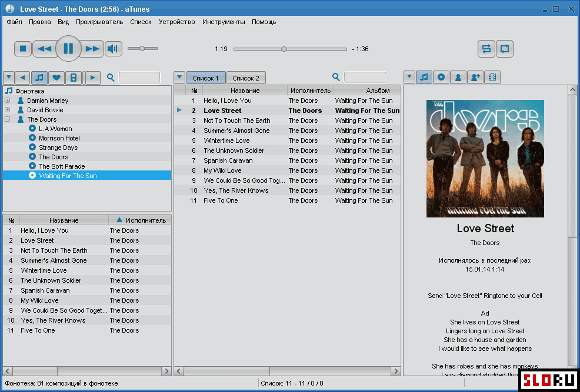
Task: Show the portable device view
Action: pos(74,78)
